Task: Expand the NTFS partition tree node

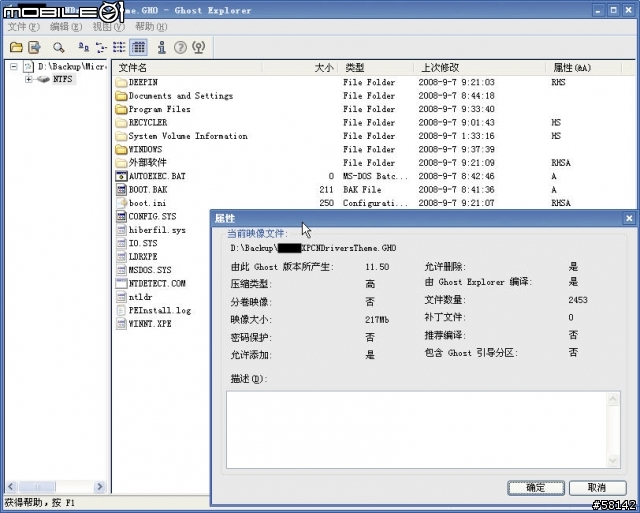Action: pyautogui.click(x=29, y=79)
